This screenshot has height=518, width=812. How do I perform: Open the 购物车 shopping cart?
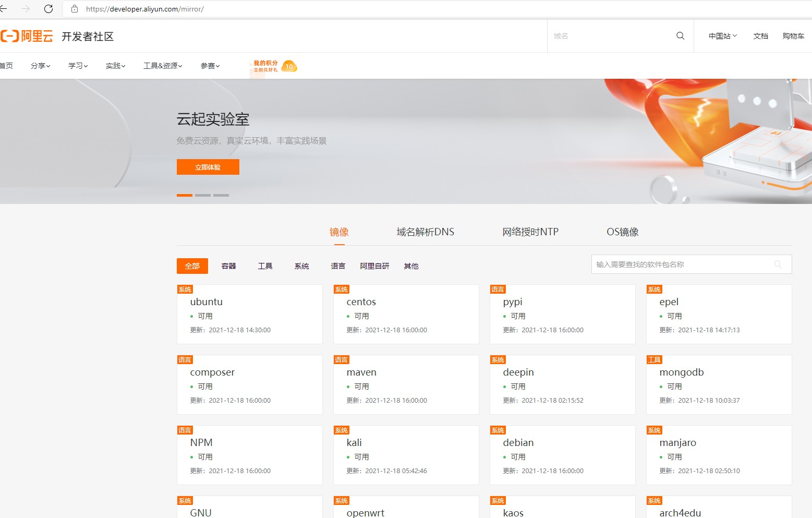[793, 35]
